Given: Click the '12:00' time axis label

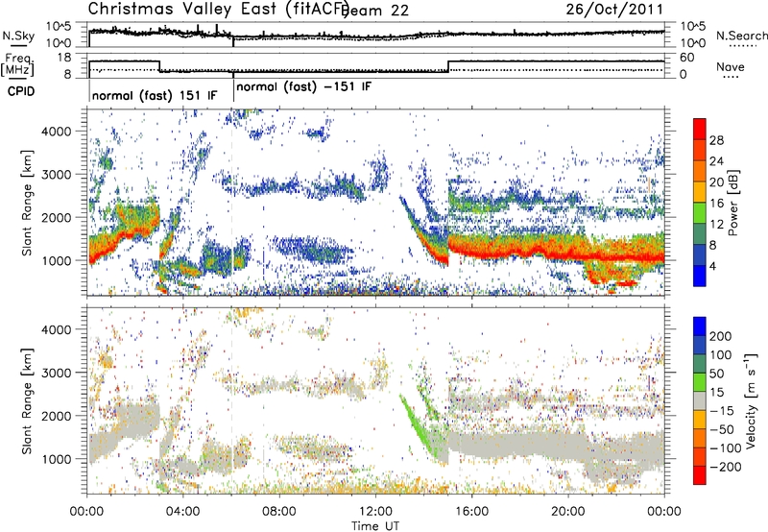Looking at the screenshot, I should pyautogui.click(x=375, y=511).
